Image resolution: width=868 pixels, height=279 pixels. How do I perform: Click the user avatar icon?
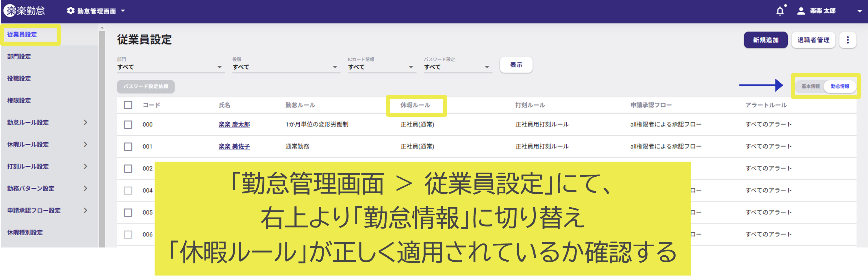[x=801, y=11]
